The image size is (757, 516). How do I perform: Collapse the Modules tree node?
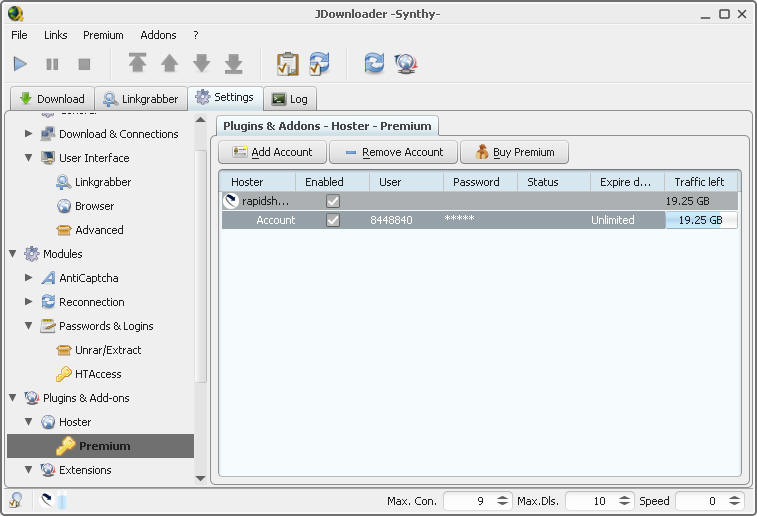click(13, 254)
